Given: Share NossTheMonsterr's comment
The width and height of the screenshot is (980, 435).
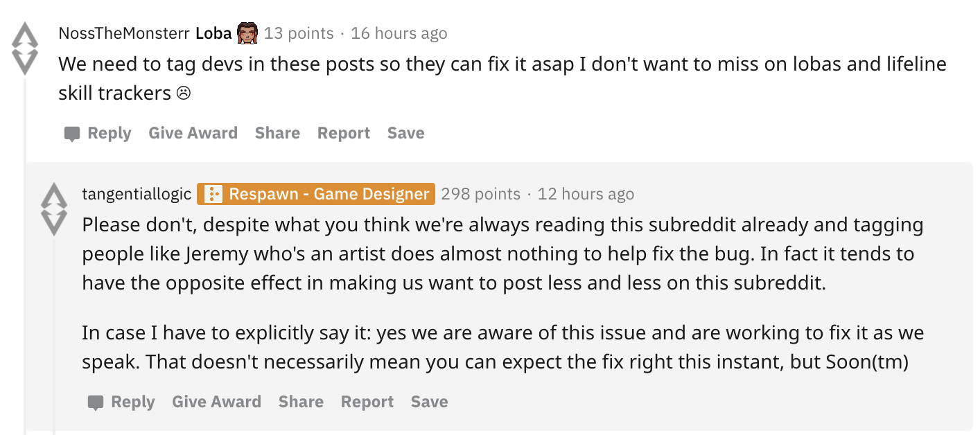Looking at the screenshot, I should (277, 133).
